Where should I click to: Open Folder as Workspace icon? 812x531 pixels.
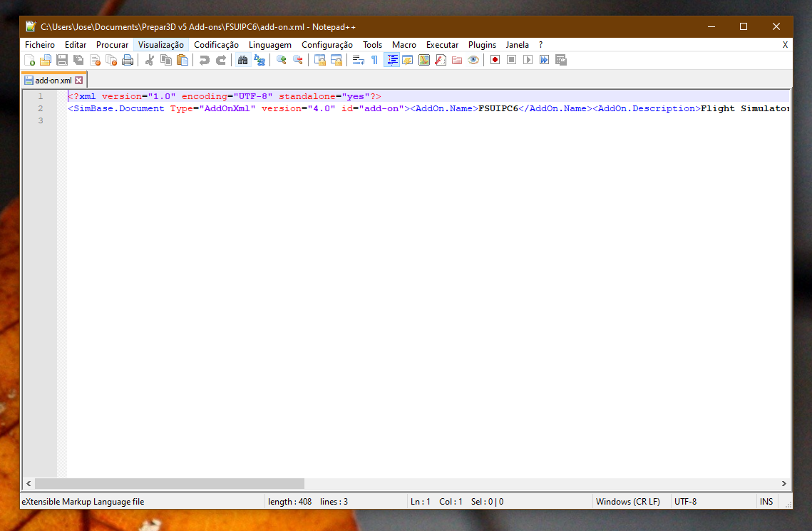pyautogui.click(x=457, y=60)
